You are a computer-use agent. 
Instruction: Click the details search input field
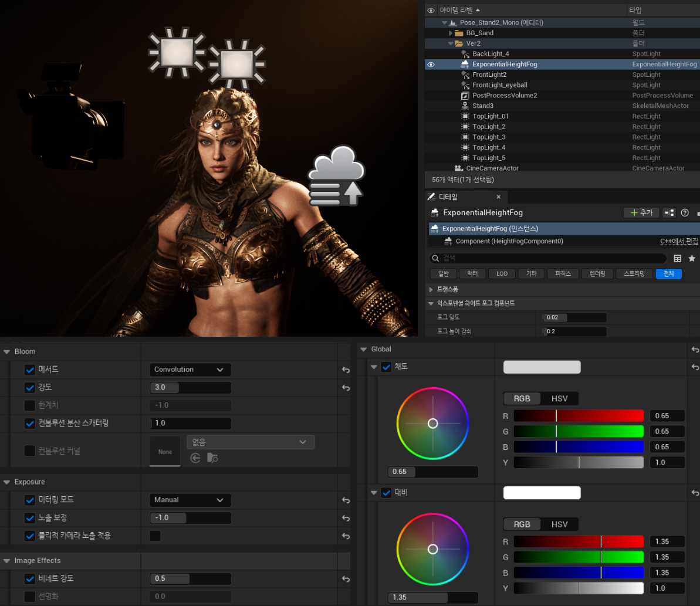coord(548,258)
